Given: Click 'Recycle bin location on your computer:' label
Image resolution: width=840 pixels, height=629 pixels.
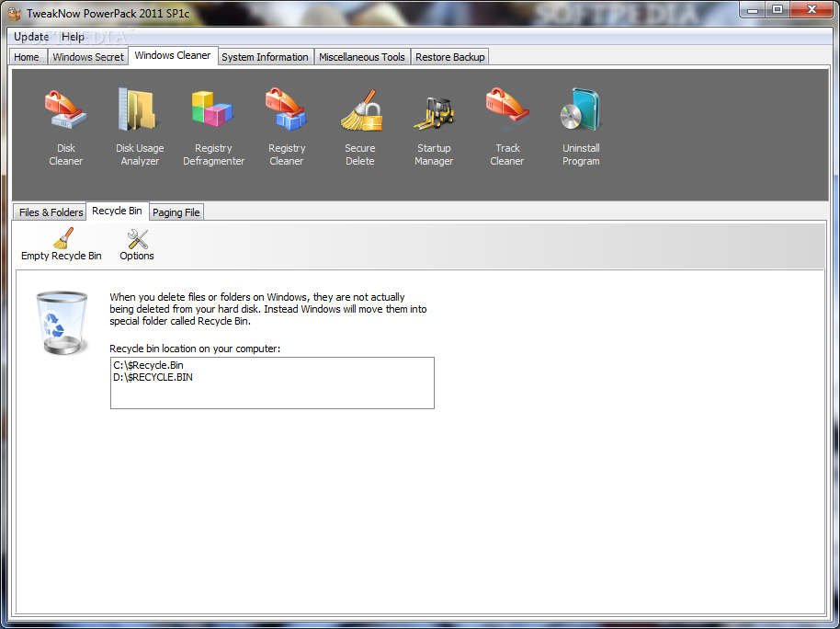Looking at the screenshot, I should click(195, 349).
